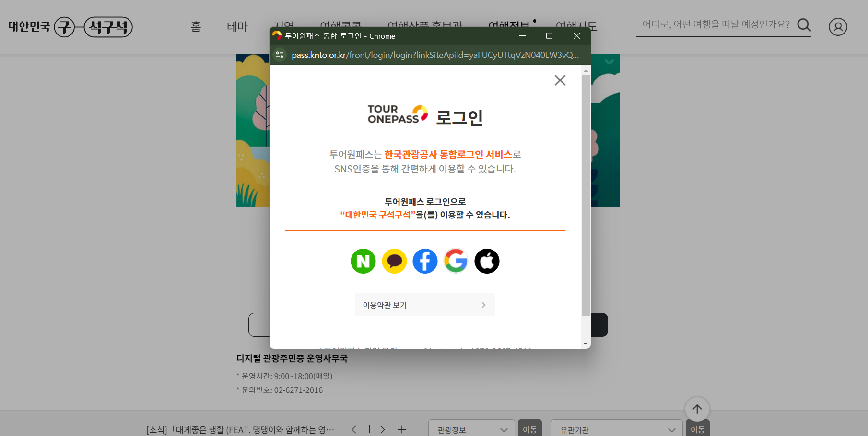
Task: Click the Tour Onepass logo
Action: [398, 115]
